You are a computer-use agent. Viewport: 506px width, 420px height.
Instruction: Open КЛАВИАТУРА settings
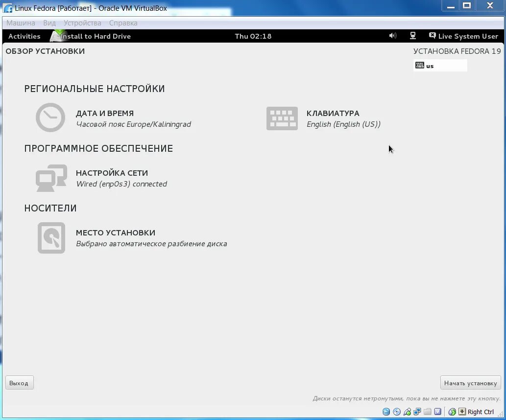[333, 114]
